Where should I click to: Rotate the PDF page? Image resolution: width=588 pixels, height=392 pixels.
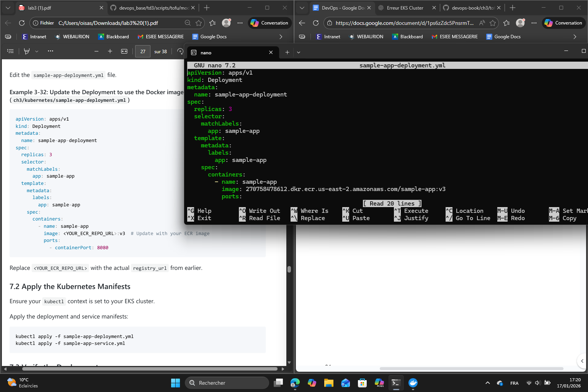tap(180, 51)
